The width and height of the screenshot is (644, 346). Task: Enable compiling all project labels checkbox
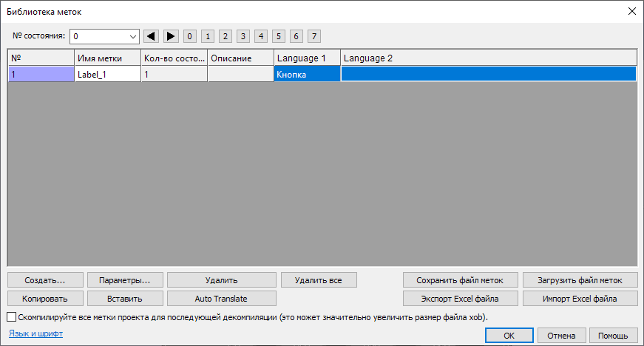(x=11, y=316)
